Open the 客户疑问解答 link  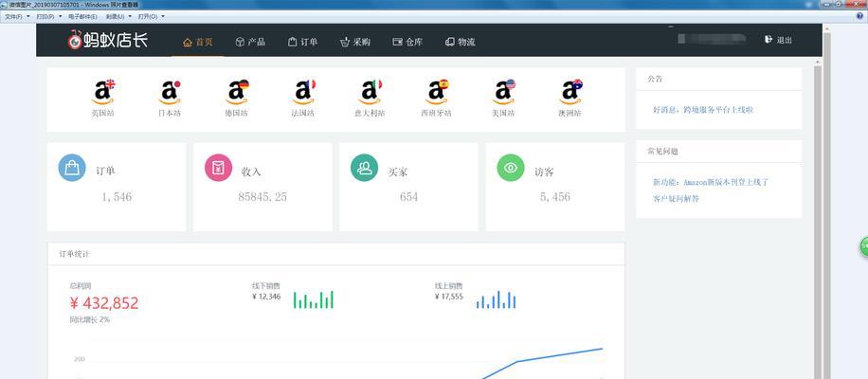[x=676, y=198]
